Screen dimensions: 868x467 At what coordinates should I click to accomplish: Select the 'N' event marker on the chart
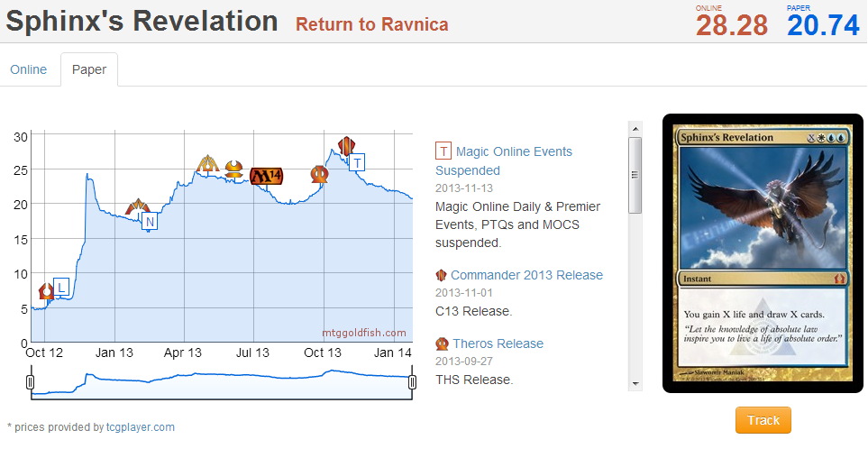pos(150,221)
